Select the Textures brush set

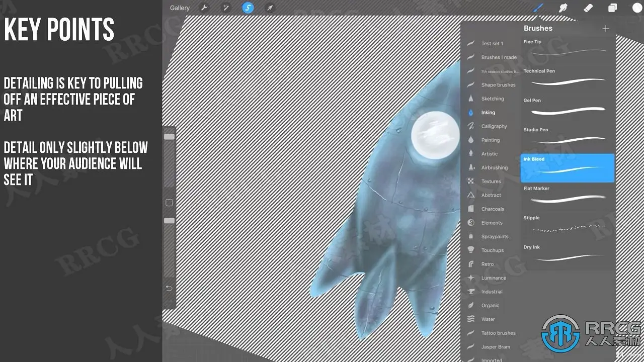coord(491,182)
